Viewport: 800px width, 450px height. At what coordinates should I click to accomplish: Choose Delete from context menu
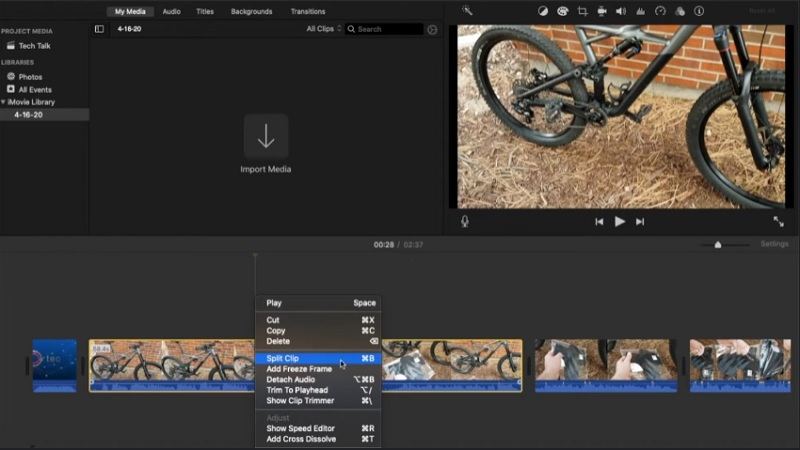pos(318,341)
